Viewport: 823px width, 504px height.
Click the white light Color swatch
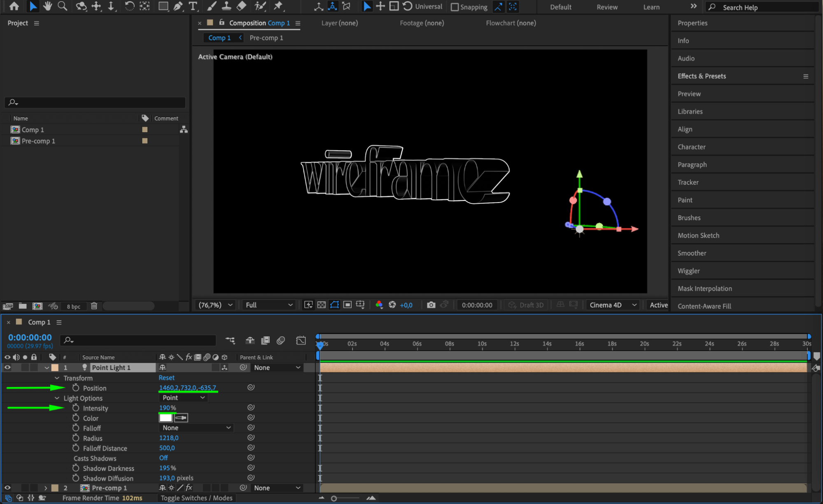click(166, 418)
